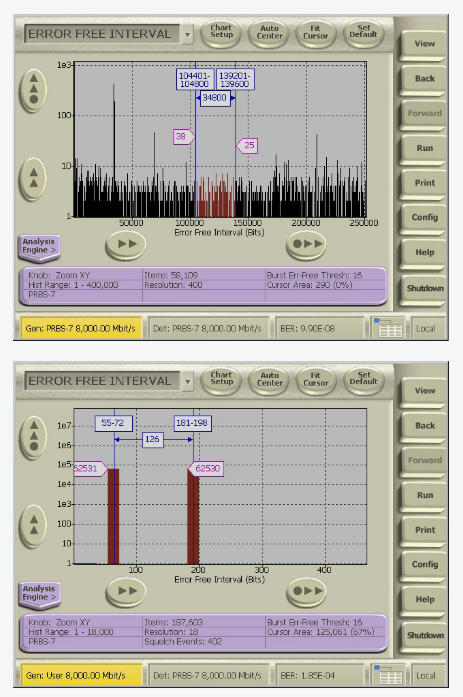Select cursor label 139201-139600 in top chart

click(235, 80)
